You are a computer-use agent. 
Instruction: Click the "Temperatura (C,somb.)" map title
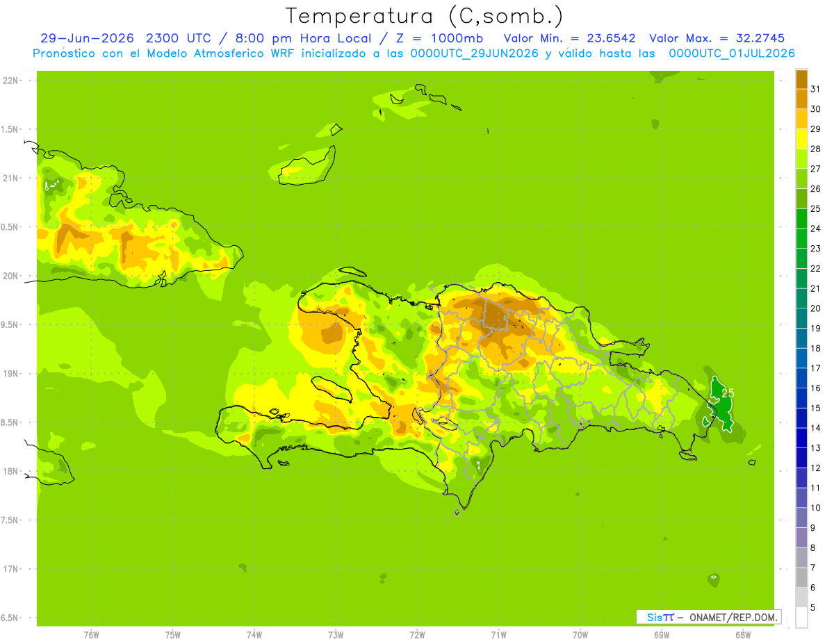[x=424, y=17]
